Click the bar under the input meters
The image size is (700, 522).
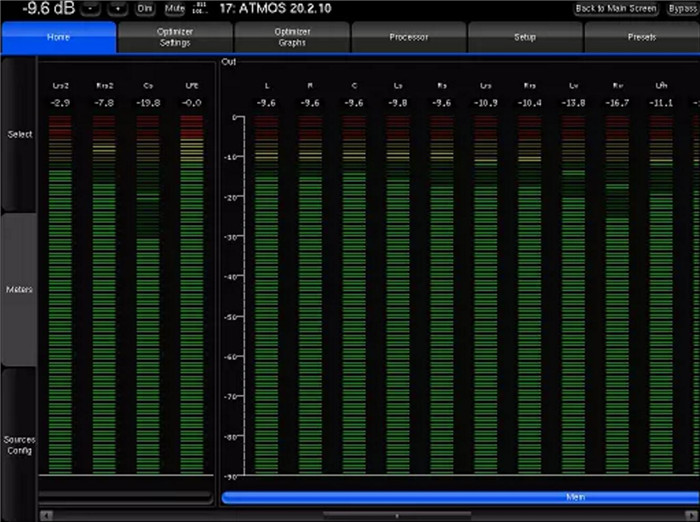(125, 496)
